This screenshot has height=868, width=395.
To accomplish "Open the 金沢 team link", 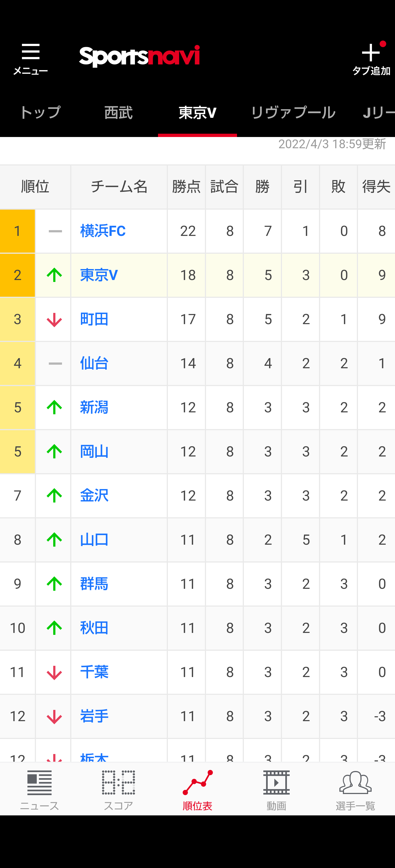I will pyautogui.click(x=94, y=496).
